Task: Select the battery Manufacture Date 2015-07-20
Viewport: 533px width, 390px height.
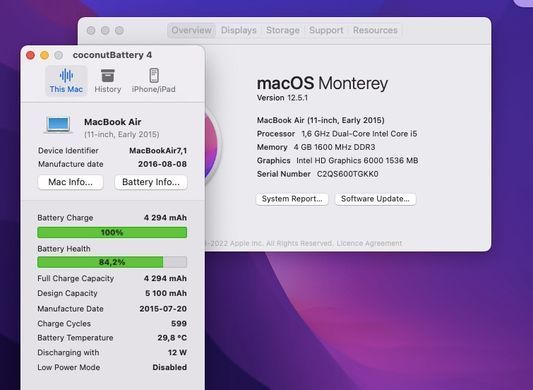Action: click(x=163, y=309)
